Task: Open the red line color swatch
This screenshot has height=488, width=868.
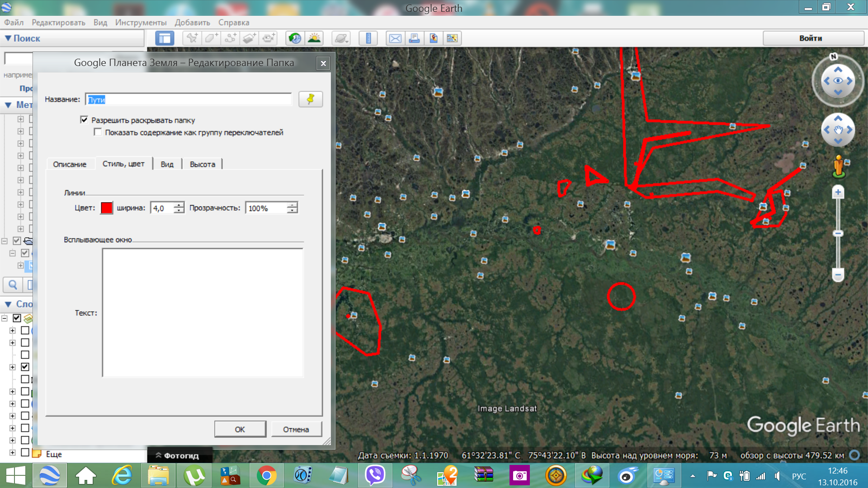Action: (106, 208)
